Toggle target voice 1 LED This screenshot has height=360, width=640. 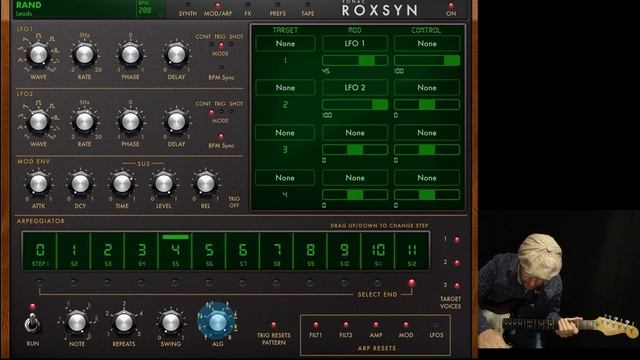coord(457,240)
